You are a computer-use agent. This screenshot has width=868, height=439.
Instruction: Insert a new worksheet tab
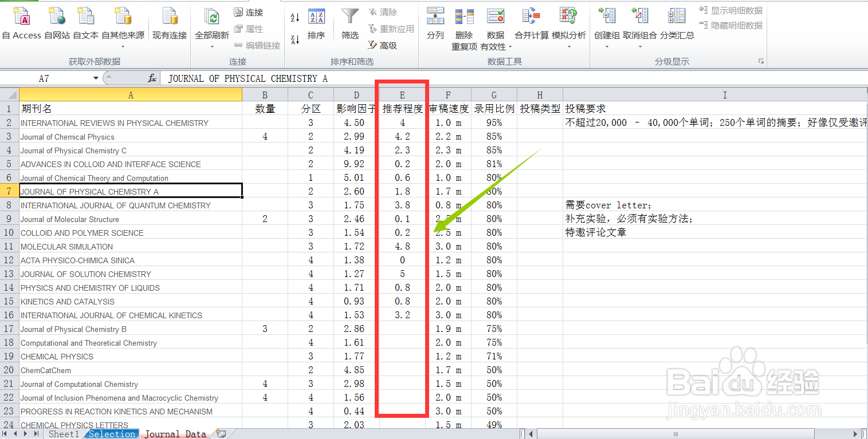(221, 434)
